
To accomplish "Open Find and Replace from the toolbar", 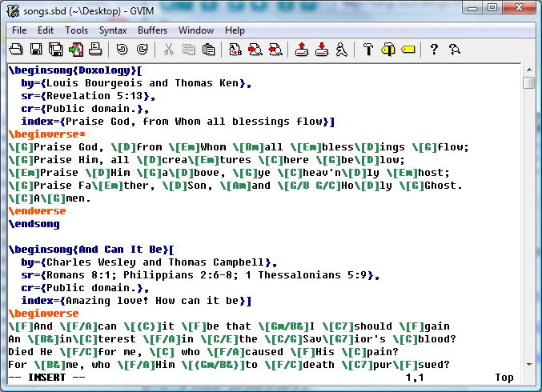I will point(235,50).
